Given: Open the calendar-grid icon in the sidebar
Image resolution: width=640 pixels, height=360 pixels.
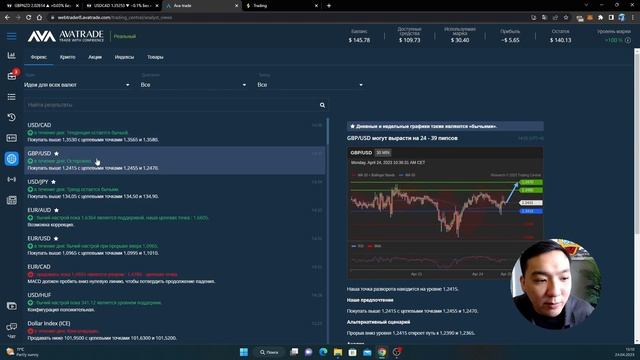Looking at the screenshot, I should pos(11,200).
